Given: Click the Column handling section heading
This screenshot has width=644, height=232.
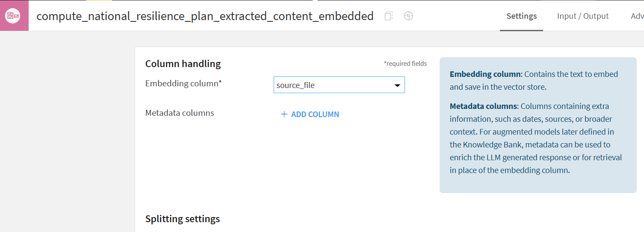Looking at the screenshot, I should pos(183,64).
